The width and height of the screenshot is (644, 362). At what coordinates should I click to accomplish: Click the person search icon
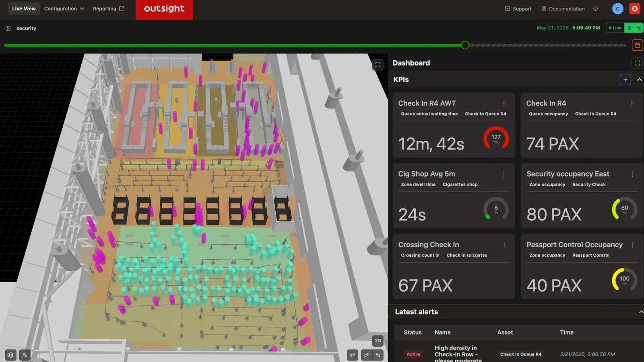tap(25, 355)
